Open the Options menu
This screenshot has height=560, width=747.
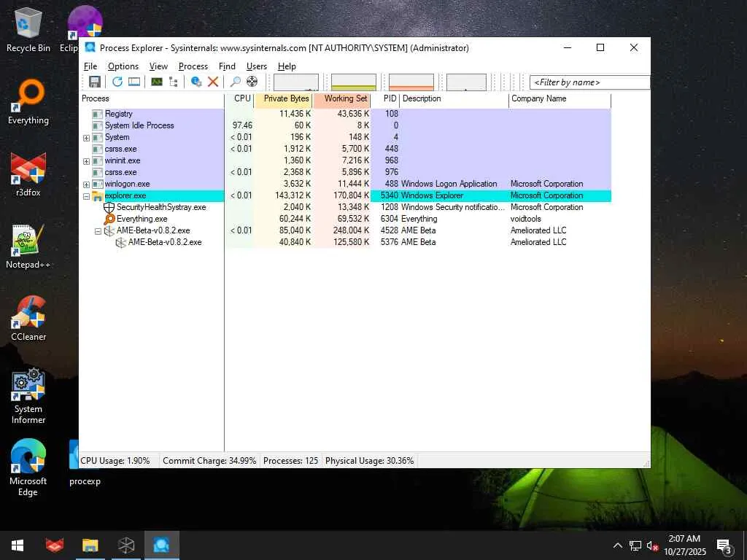tap(123, 66)
